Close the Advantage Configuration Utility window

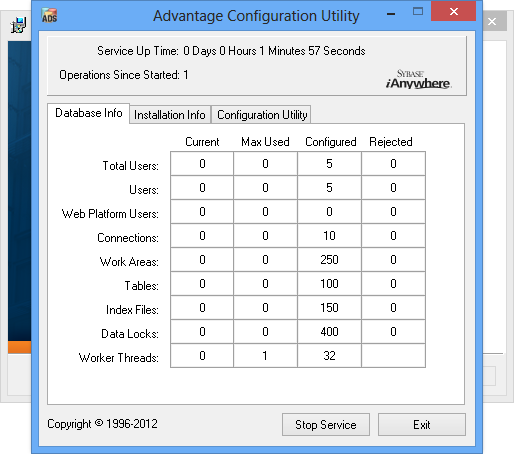tap(453, 11)
